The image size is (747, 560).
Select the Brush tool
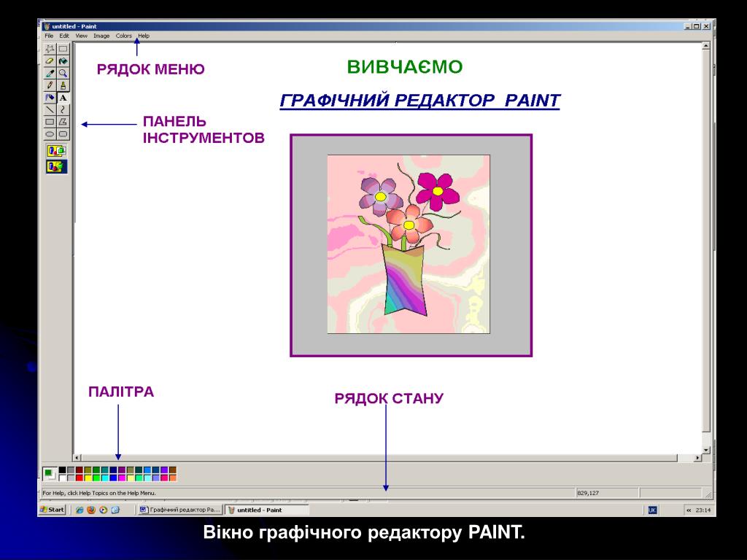click(x=63, y=85)
